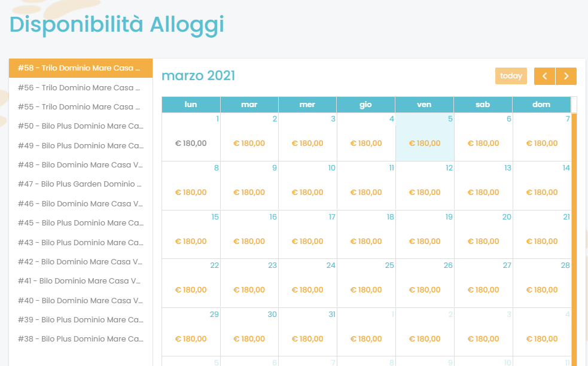Open listing #47 Bilo Plus Garden Dominio
The height and width of the screenshot is (366, 588).
coord(80,184)
